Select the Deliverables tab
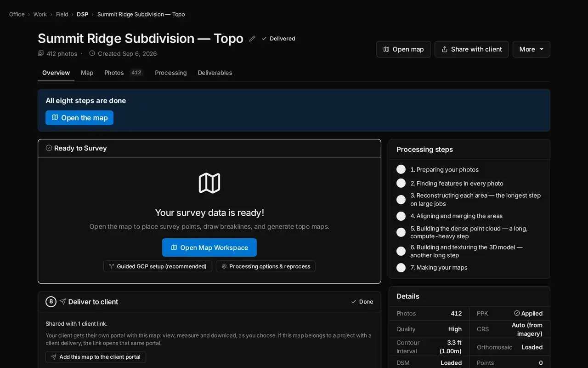Image resolution: width=588 pixels, height=368 pixels. (215, 73)
